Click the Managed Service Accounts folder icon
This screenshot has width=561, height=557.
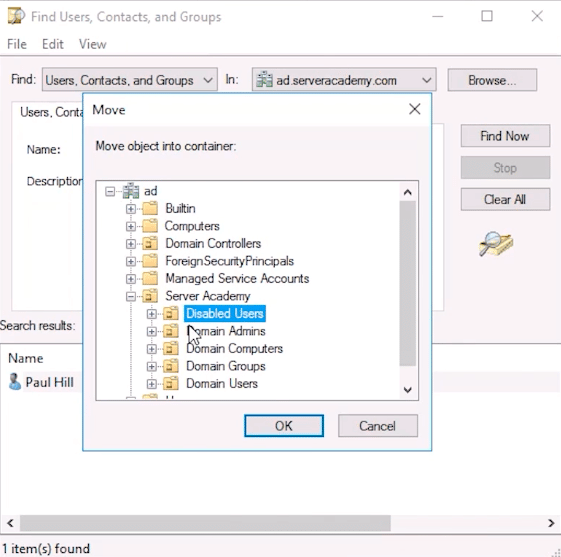tap(150, 278)
